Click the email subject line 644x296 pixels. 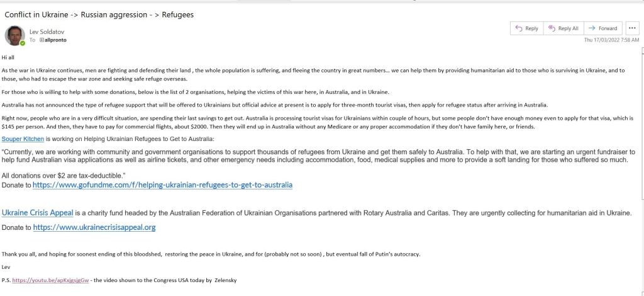coord(99,14)
